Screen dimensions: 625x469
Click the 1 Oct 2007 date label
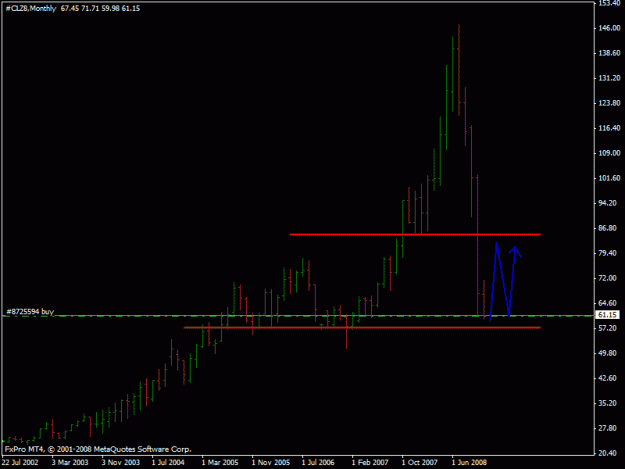419,462
